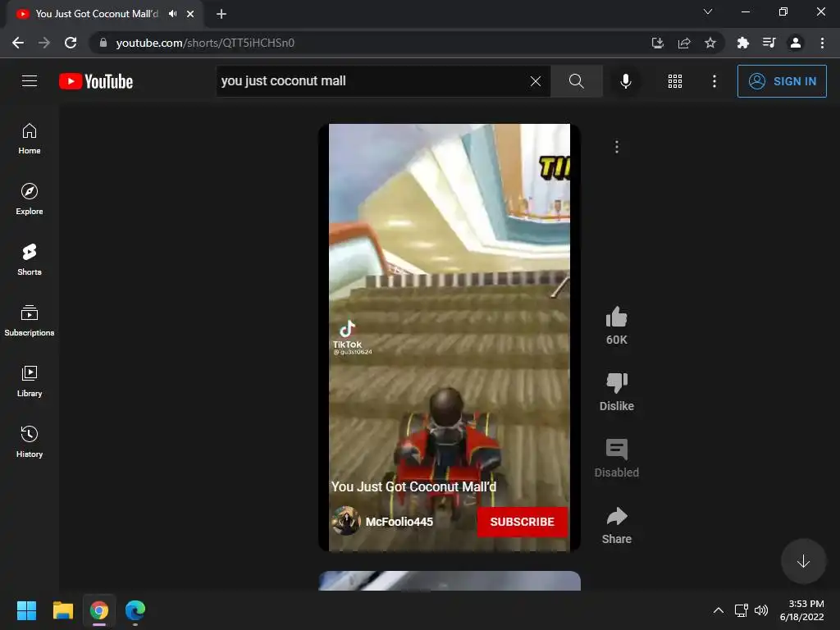840x630 pixels.
Task: Click the address bar URL
Action: click(205, 43)
